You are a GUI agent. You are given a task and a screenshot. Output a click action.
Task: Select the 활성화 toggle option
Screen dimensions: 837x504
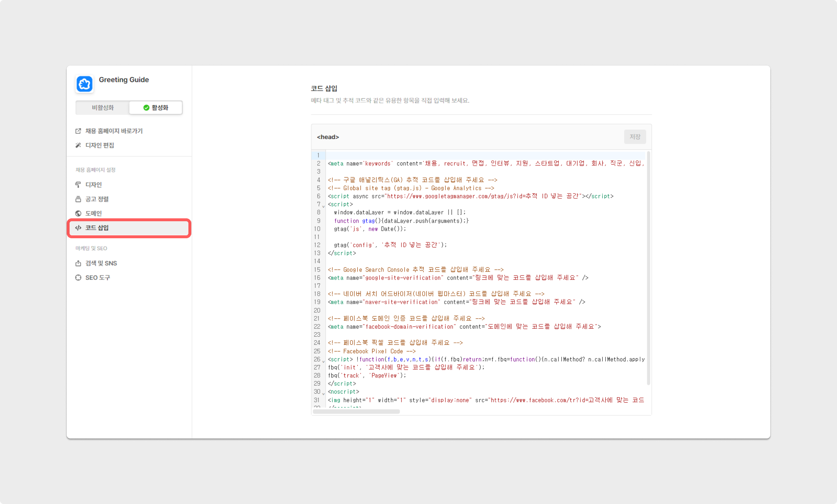click(x=156, y=108)
